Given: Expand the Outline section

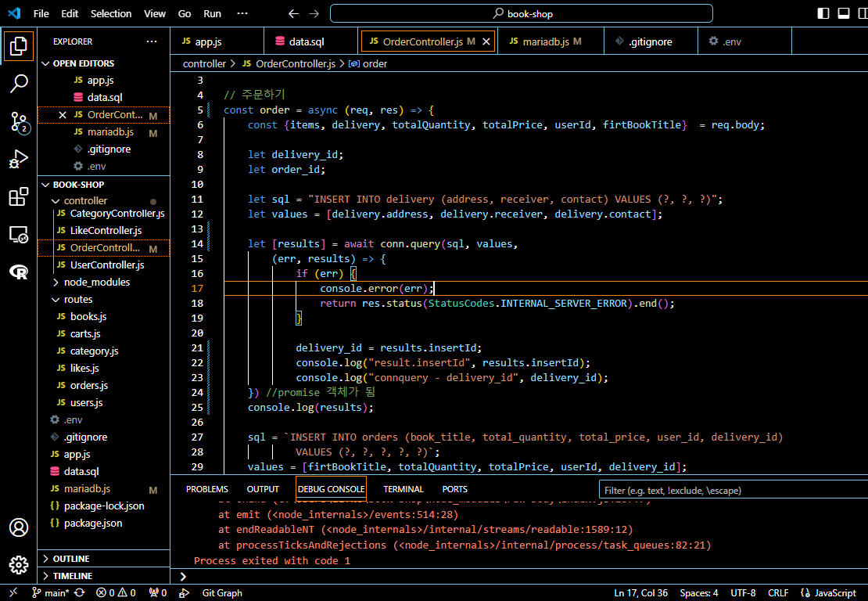Looking at the screenshot, I should point(103,559).
